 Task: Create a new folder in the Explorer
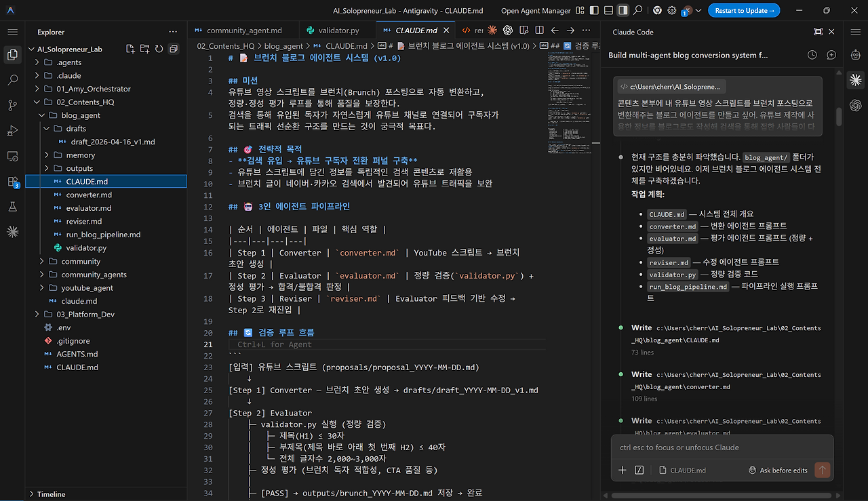144,49
